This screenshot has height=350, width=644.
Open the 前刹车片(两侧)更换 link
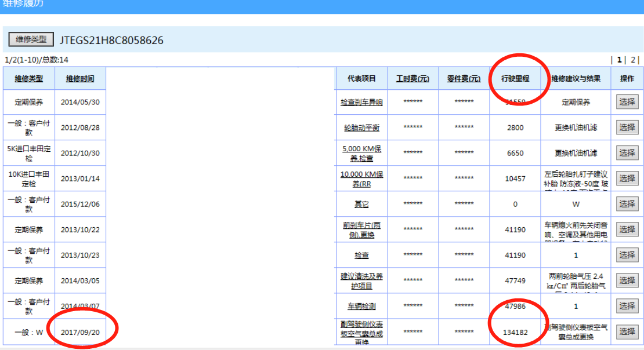(x=361, y=229)
